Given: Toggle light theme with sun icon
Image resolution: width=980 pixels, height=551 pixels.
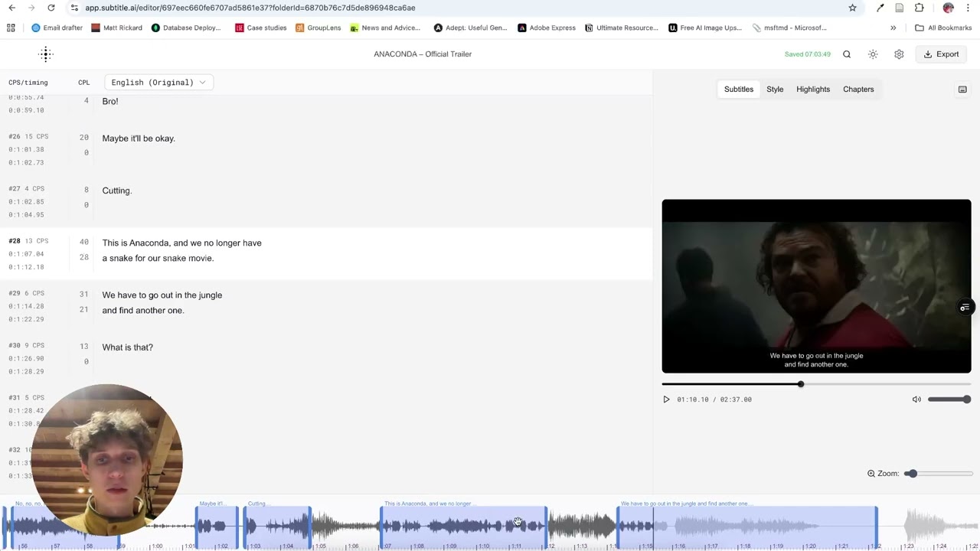Looking at the screenshot, I should pos(873,54).
